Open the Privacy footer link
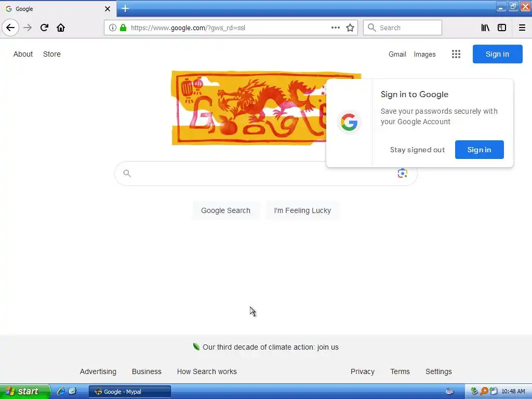Screen dimensions: 532x399 [x=362, y=371]
